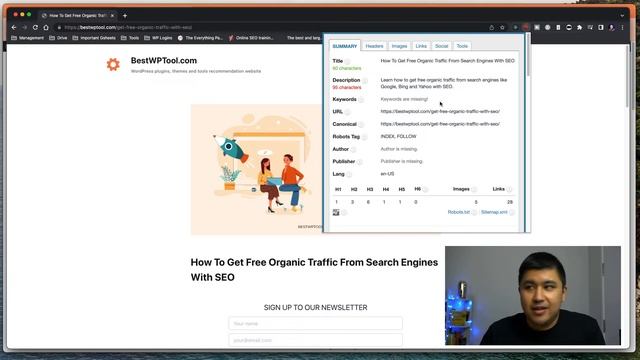Click the info icon next to Title
The height and width of the screenshot is (360, 640).
[x=347, y=61]
